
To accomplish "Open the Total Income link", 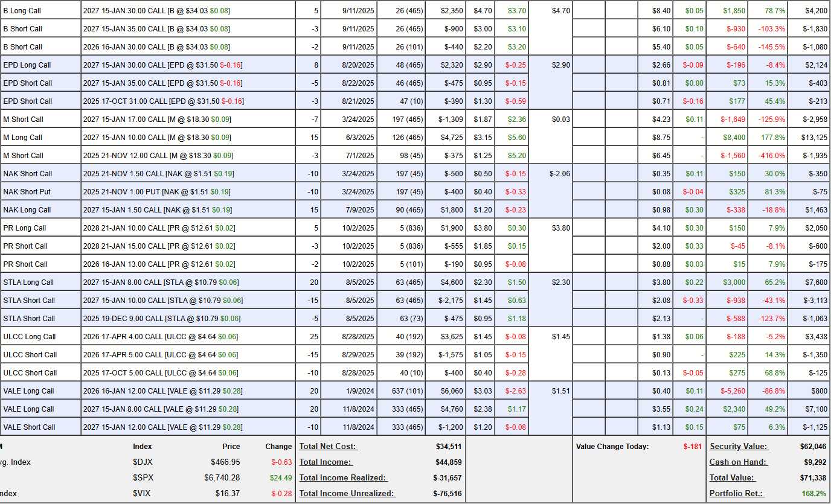I will pos(326,462).
